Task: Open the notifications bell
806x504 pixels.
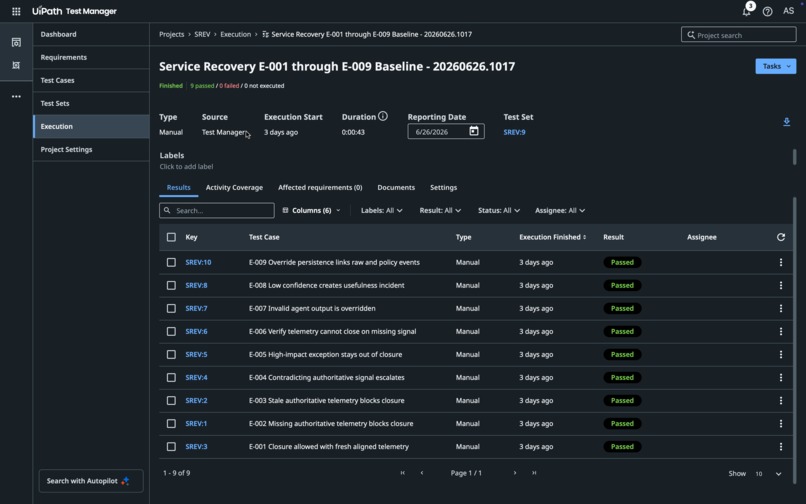Action: [746, 11]
